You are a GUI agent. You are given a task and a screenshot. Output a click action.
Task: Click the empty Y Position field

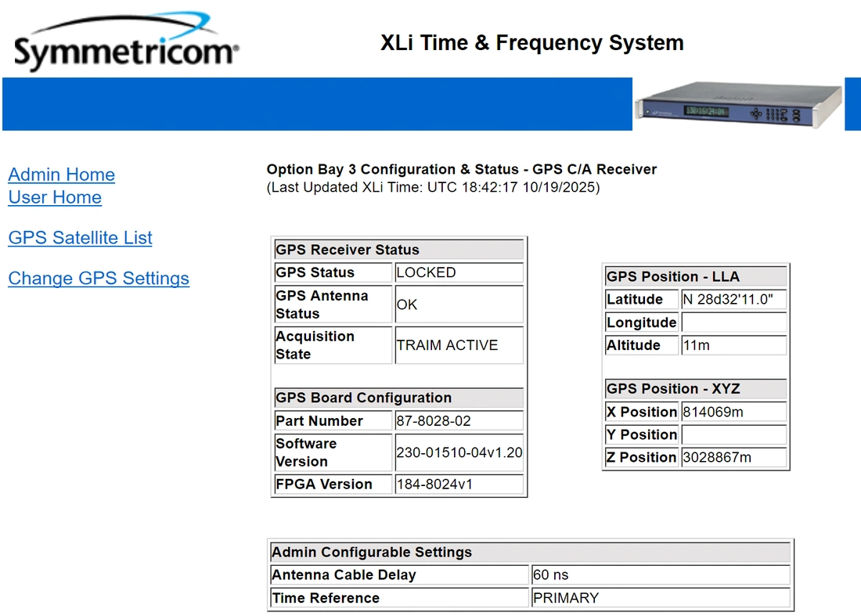tap(733, 434)
